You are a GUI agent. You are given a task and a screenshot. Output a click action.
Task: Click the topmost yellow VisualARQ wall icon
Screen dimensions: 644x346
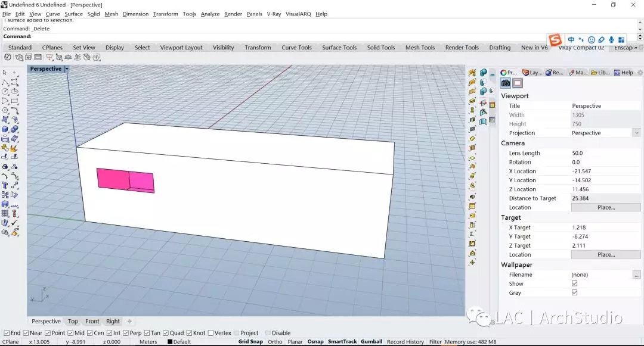click(x=472, y=73)
